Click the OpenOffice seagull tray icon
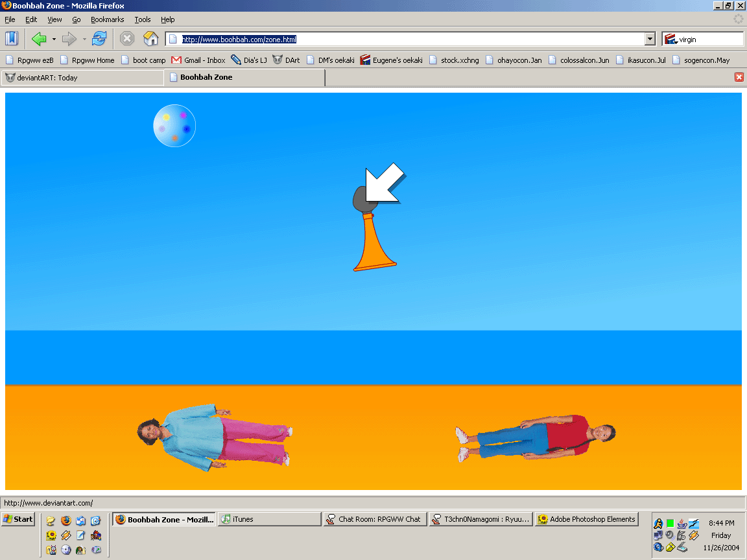This screenshot has width=747, height=560. (x=694, y=524)
